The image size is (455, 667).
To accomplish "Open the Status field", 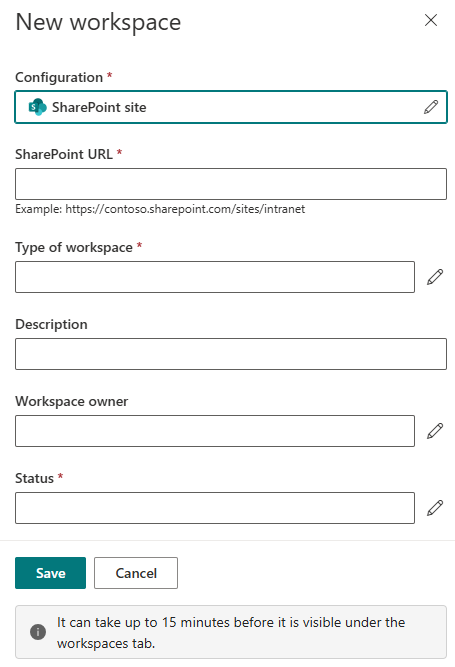I will point(215,508).
